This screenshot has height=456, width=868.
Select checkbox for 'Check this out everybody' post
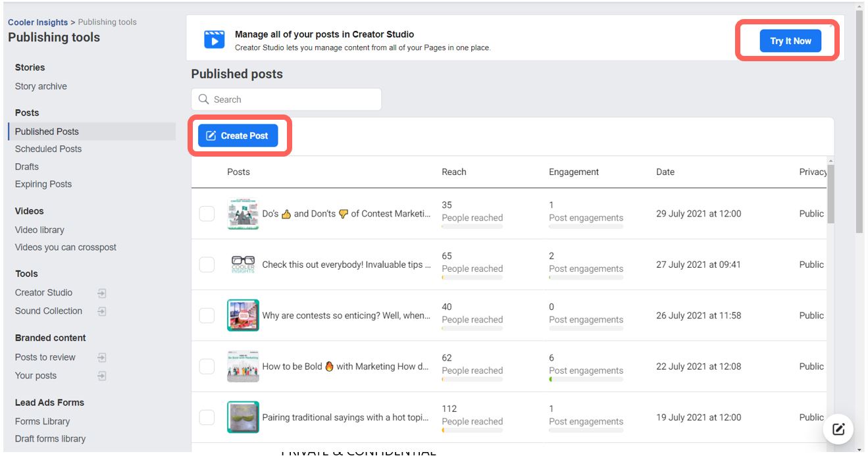point(207,265)
